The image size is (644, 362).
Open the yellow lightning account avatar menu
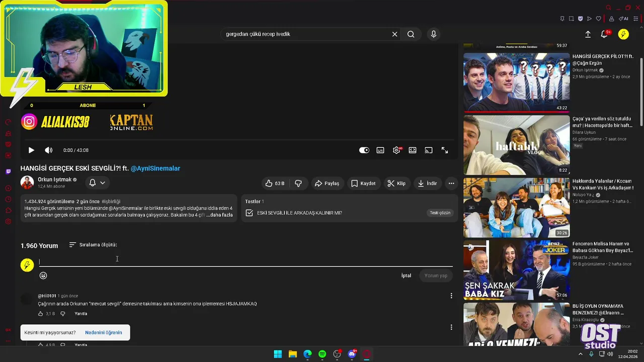click(623, 34)
